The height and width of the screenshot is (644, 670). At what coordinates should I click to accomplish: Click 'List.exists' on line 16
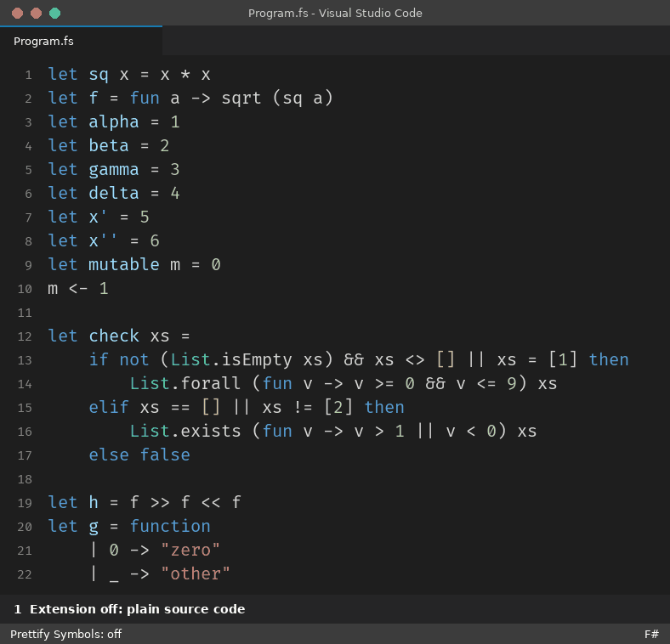185,431
